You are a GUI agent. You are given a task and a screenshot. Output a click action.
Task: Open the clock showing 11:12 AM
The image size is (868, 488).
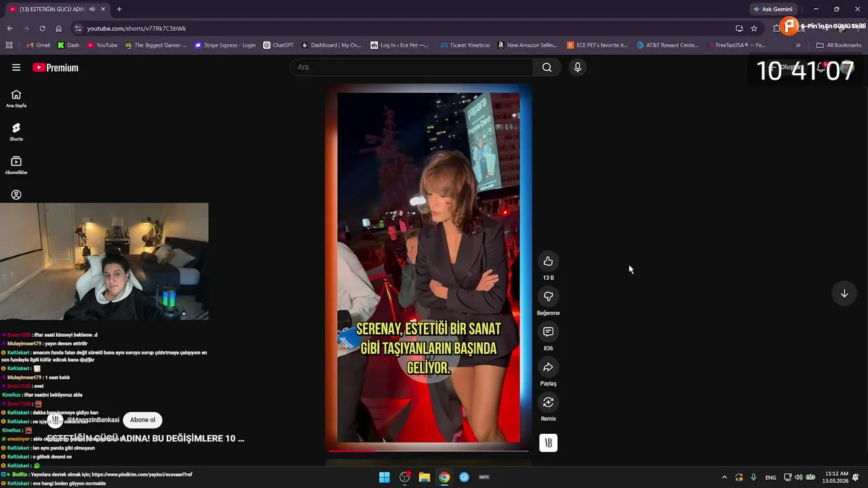pyautogui.click(x=835, y=477)
